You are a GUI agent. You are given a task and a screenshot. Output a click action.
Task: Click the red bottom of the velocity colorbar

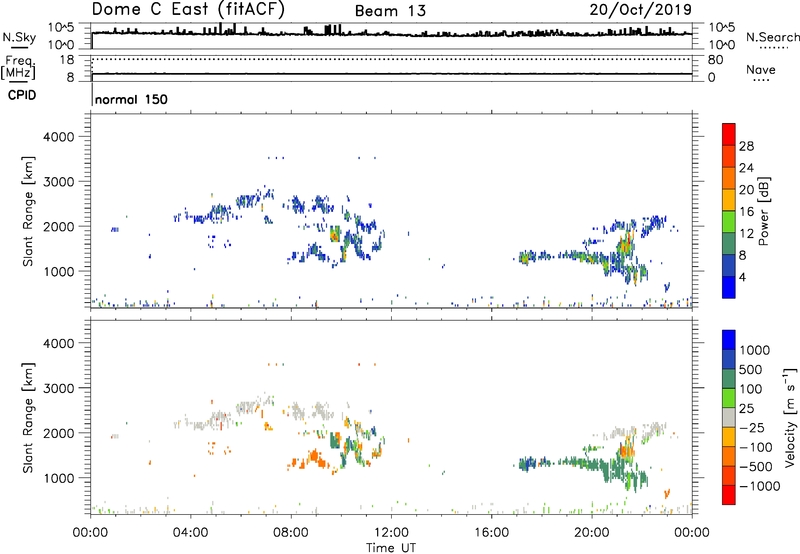click(x=729, y=495)
